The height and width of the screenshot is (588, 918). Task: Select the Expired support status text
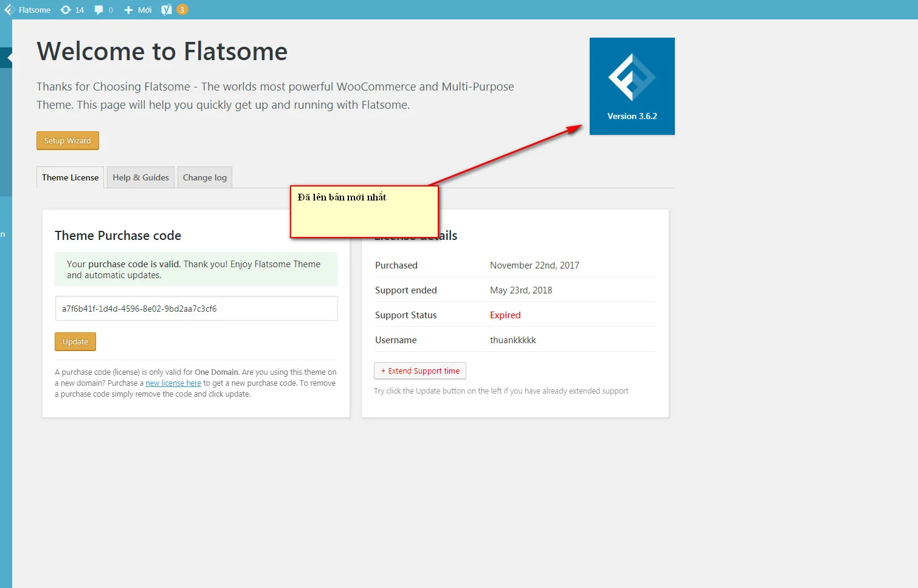505,315
